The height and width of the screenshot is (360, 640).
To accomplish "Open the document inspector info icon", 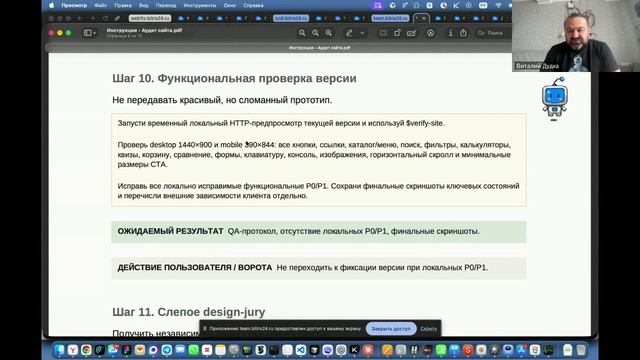I will click(x=451, y=33).
